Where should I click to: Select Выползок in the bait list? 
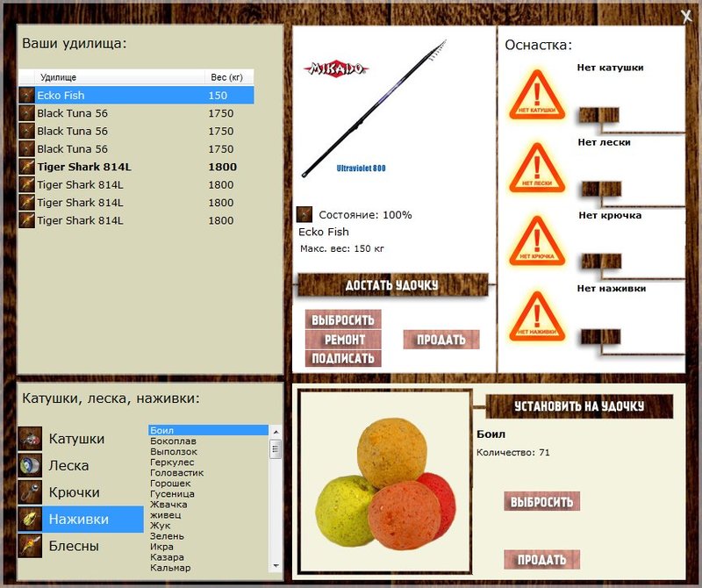(208, 451)
